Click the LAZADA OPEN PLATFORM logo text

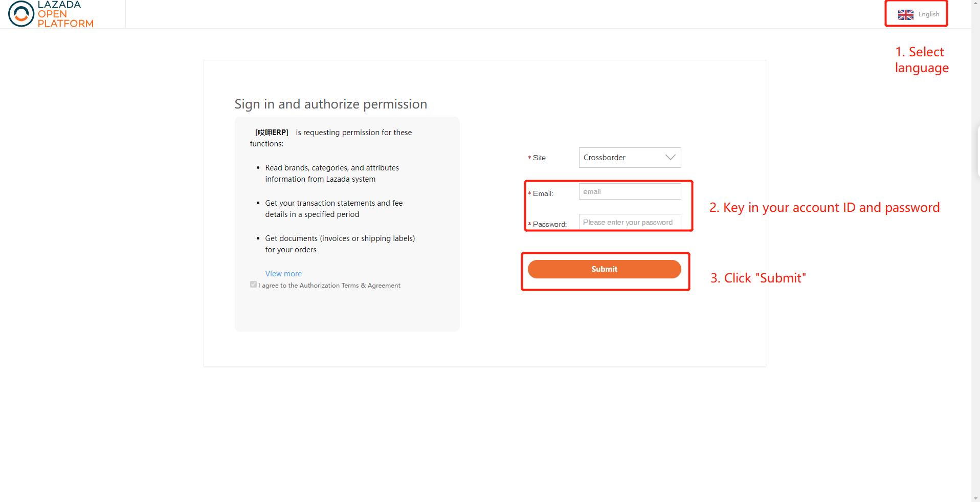65,14
